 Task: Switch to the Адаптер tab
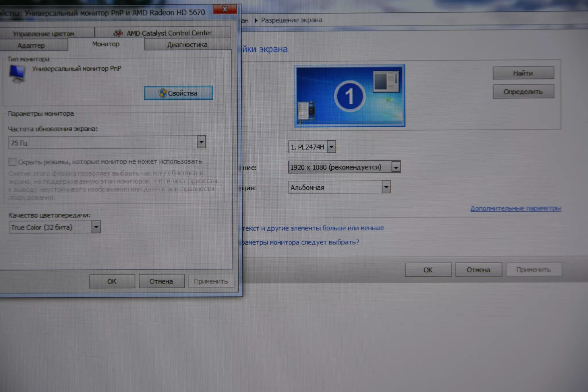coord(31,45)
